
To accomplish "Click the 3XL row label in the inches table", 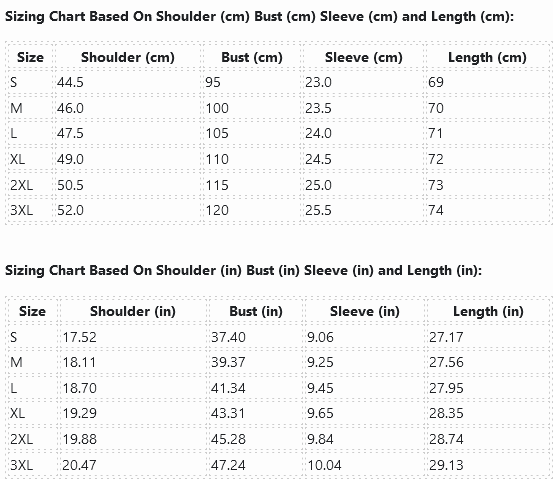I will pyautogui.click(x=21, y=465).
